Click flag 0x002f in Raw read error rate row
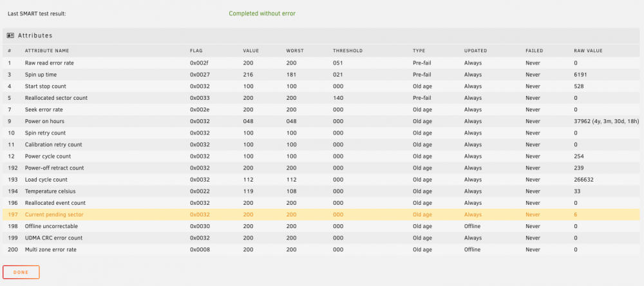 200,63
